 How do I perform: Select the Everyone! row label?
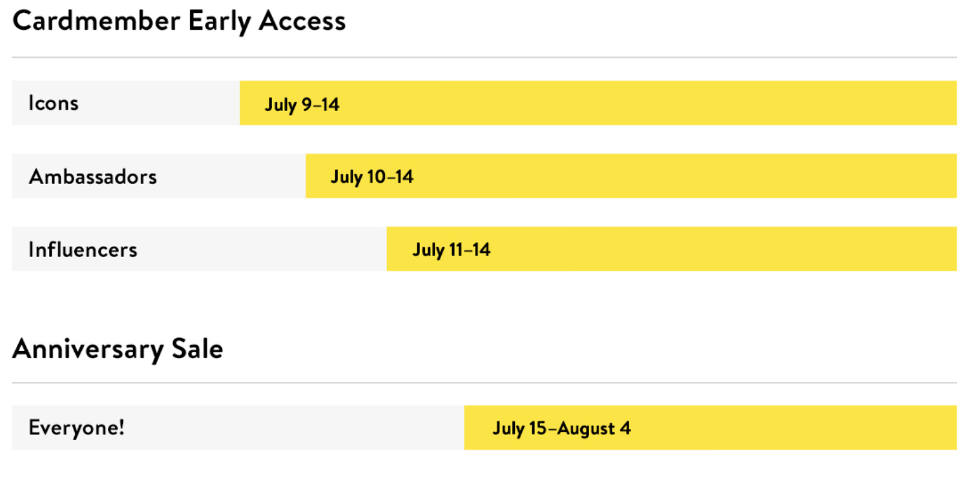[x=76, y=427]
